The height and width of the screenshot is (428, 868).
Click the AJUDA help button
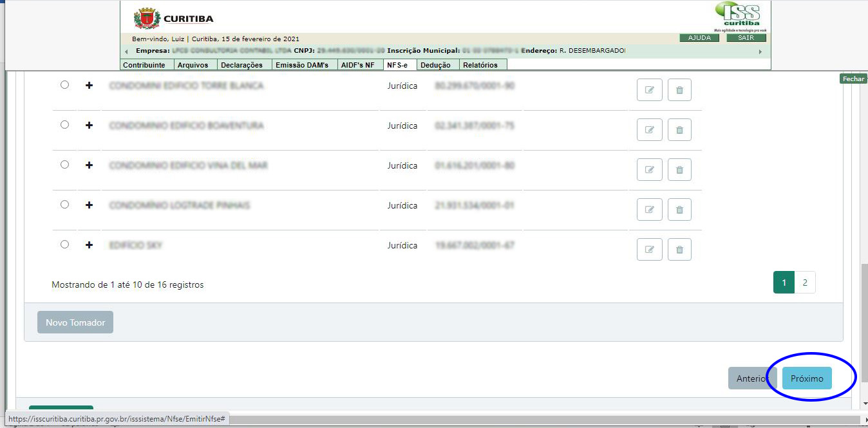699,38
